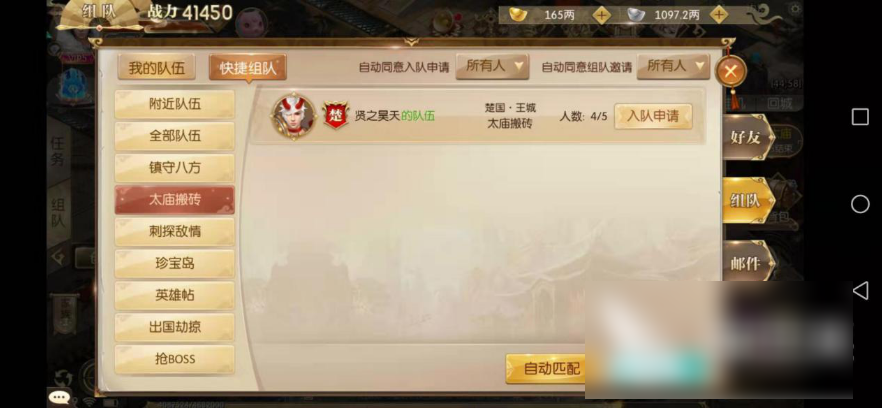The height and width of the screenshot is (408, 882).
Task: Close the team panel with X
Action: tap(731, 71)
